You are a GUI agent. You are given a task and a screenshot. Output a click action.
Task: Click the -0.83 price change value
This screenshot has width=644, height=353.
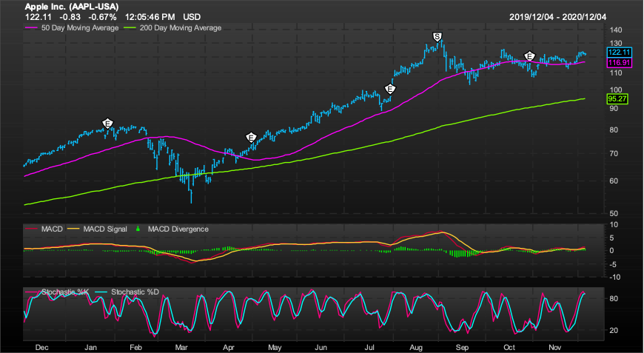point(70,17)
